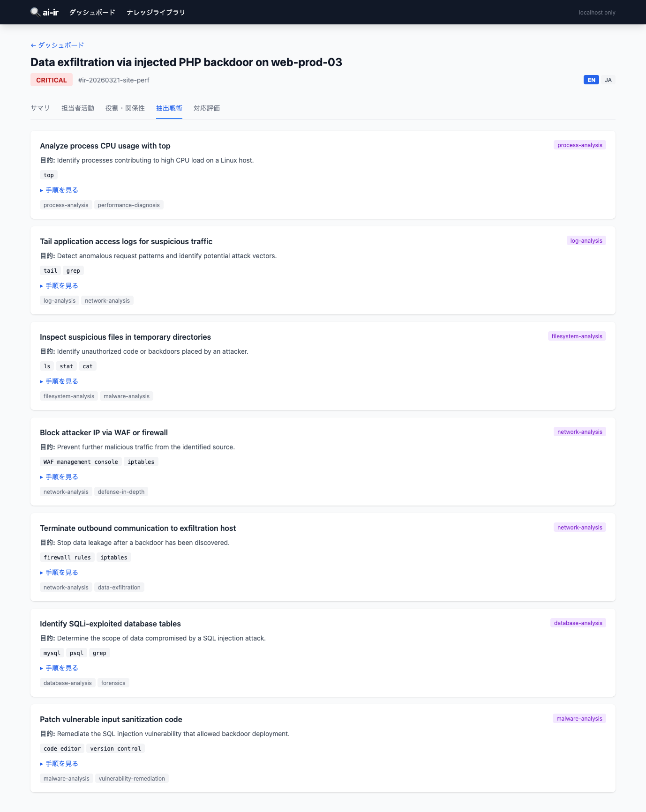Follow the ← ダッシュボード back link
The height and width of the screenshot is (812, 646).
tap(57, 45)
